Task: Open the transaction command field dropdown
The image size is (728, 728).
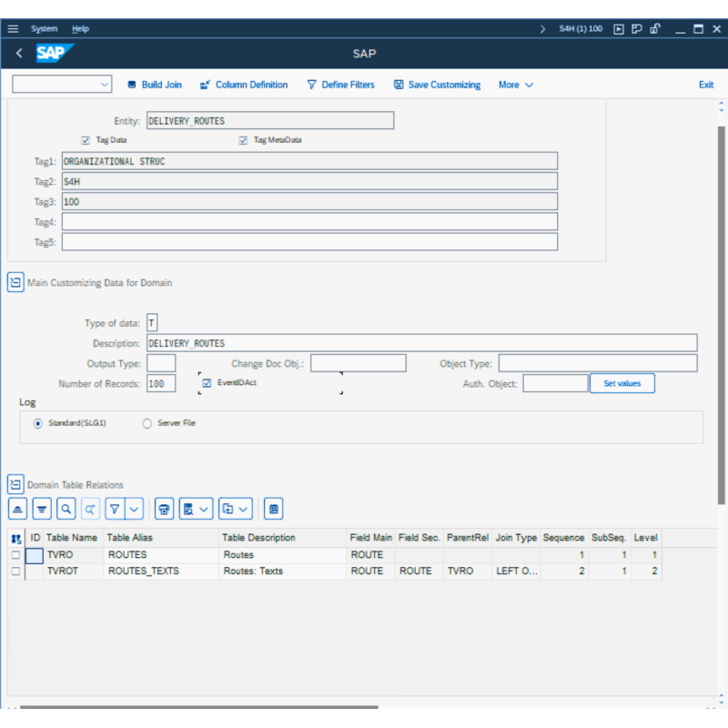Action: (x=103, y=85)
